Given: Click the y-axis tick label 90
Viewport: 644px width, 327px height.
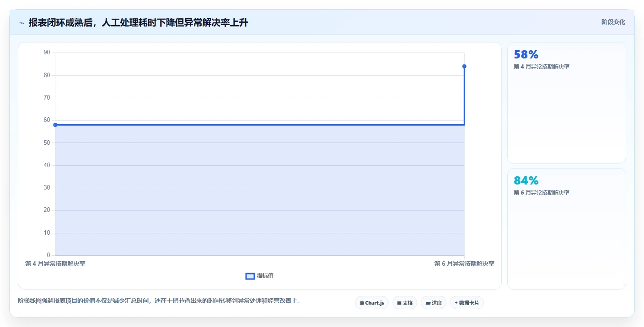Looking at the screenshot, I should tap(47, 53).
